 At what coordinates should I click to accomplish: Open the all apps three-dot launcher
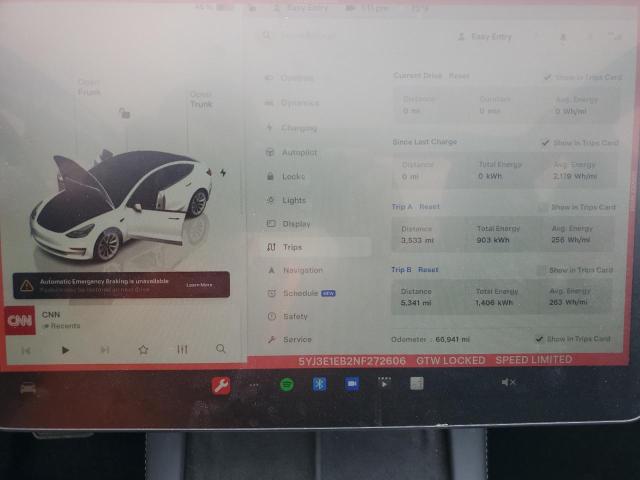(x=254, y=385)
